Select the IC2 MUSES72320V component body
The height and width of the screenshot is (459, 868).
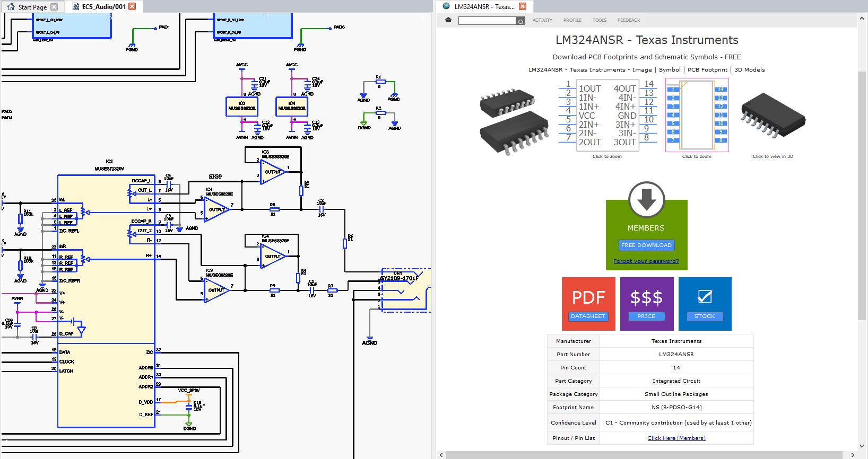coord(106,301)
